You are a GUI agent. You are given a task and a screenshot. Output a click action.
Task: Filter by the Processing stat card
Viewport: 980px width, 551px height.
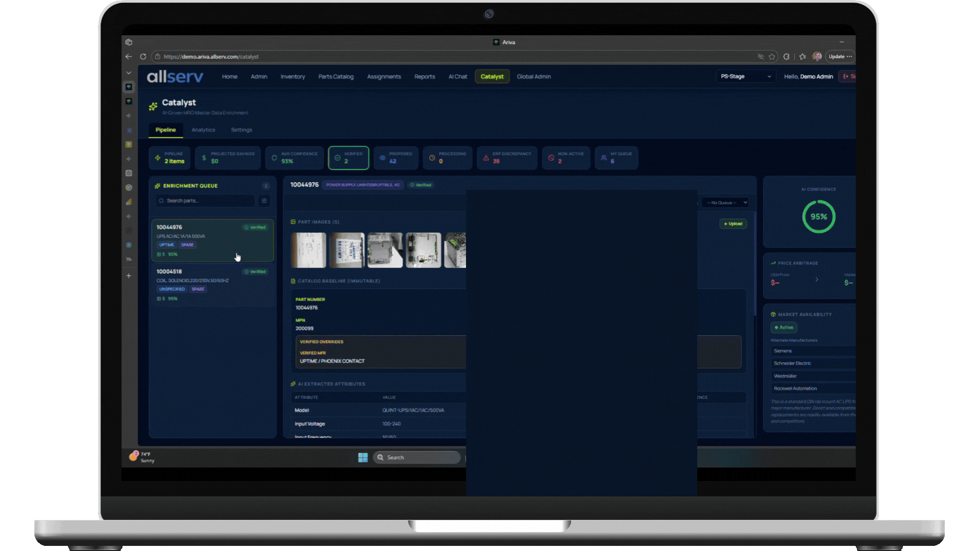[448, 158]
